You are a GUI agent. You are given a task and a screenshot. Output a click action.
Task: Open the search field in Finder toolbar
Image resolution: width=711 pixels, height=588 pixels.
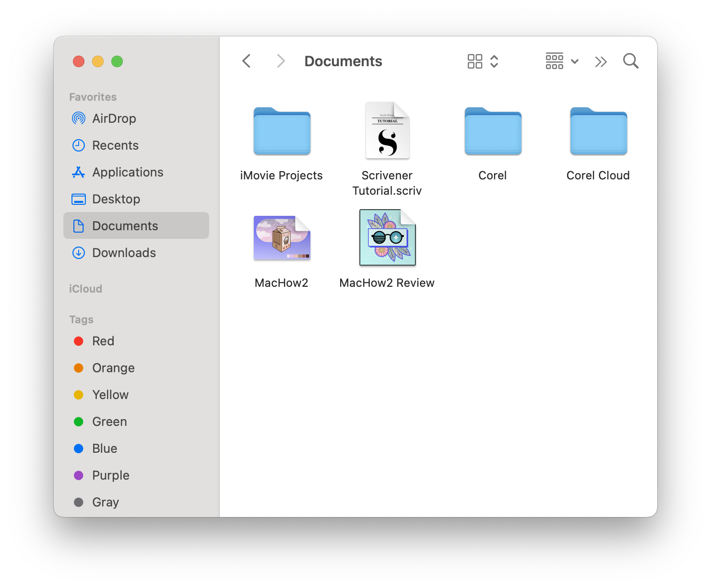tap(630, 61)
